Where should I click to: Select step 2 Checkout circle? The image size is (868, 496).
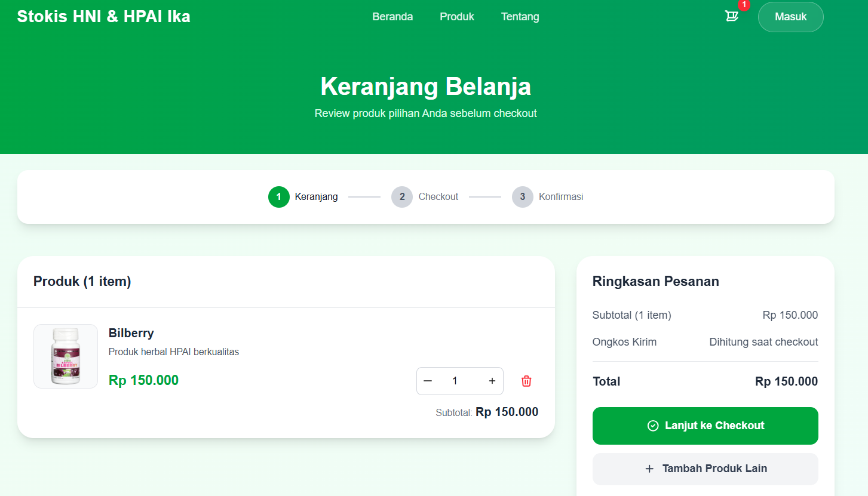coord(402,196)
